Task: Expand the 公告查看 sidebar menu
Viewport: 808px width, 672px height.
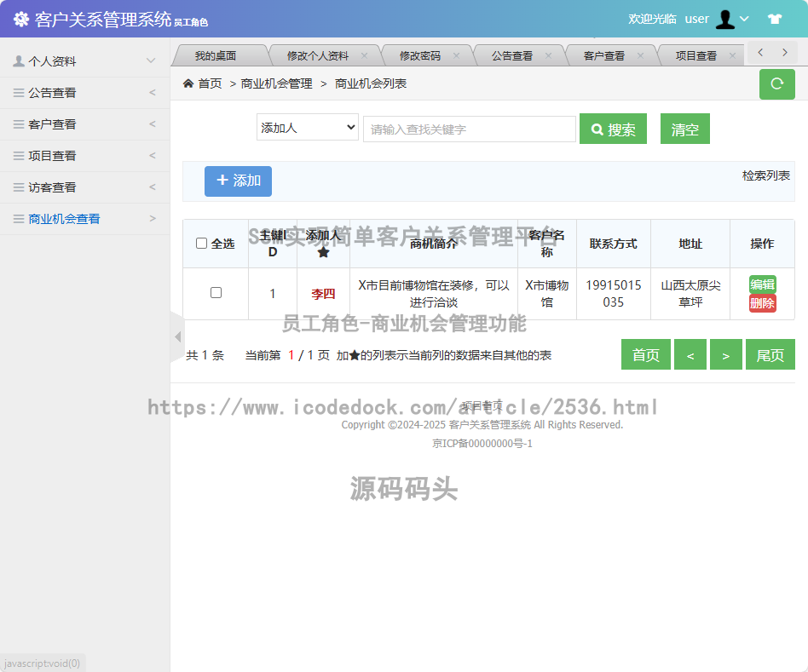Action: [85, 93]
